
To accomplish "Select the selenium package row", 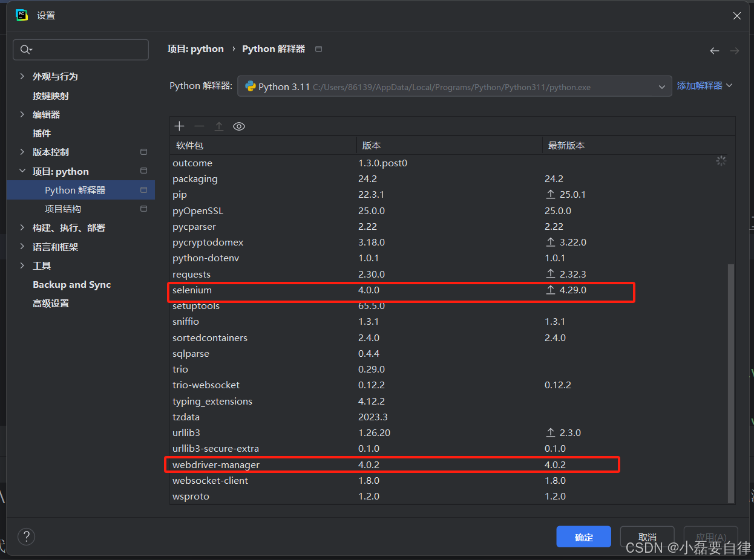I will click(x=448, y=290).
